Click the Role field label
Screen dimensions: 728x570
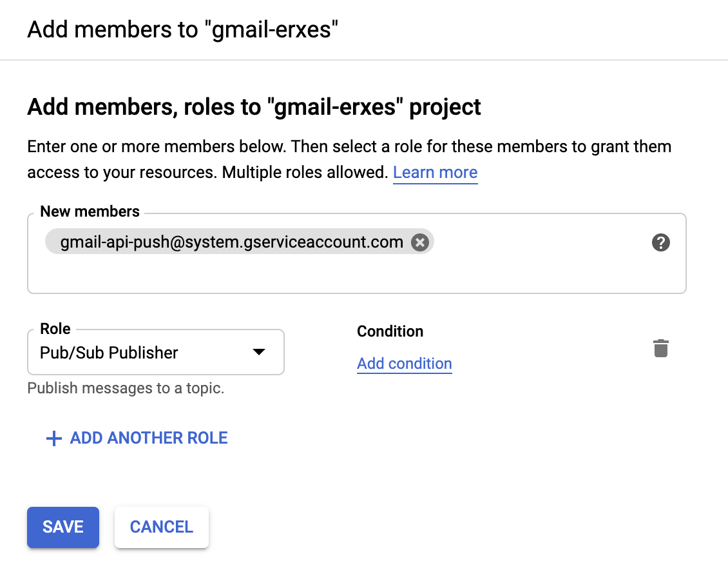point(55,329)
